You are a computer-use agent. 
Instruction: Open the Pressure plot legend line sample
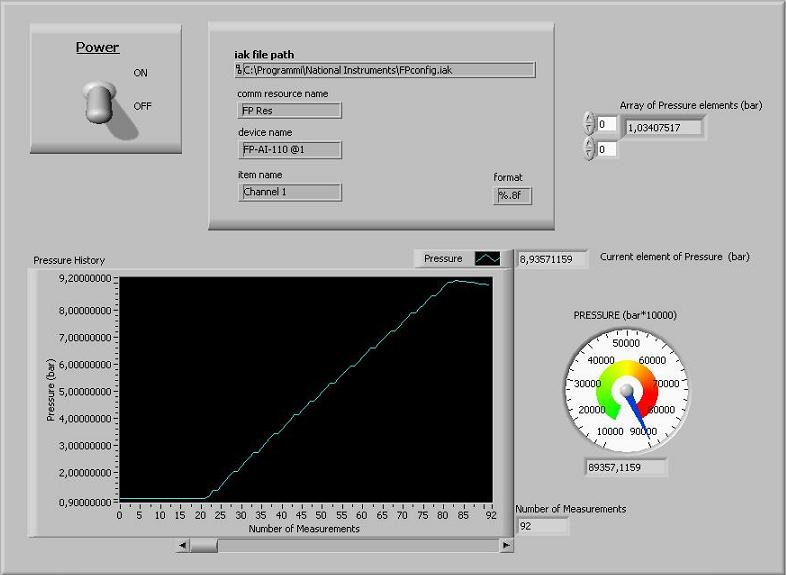[x=487, y=258]
